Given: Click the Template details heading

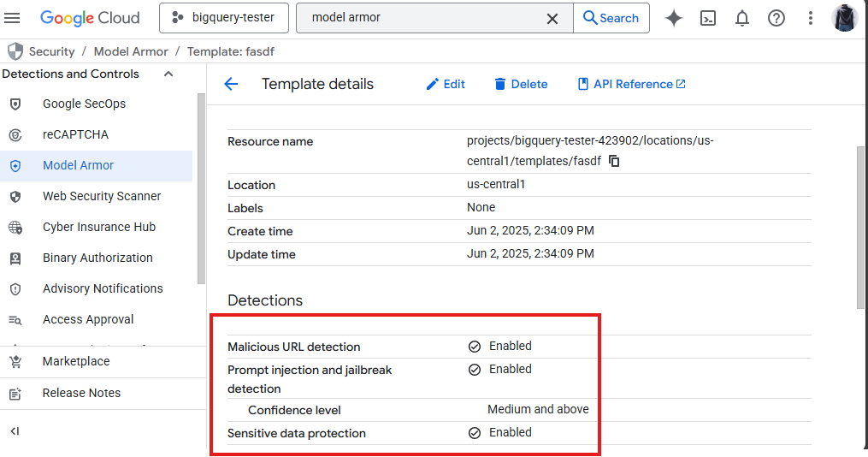Looking at the screenshot, I should 318,84.
